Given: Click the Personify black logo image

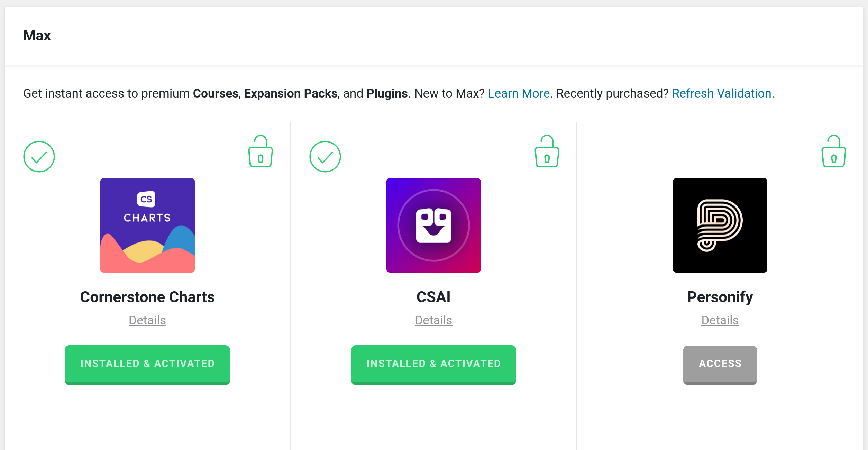Looking at the screenshot, I should pos(720,225).
